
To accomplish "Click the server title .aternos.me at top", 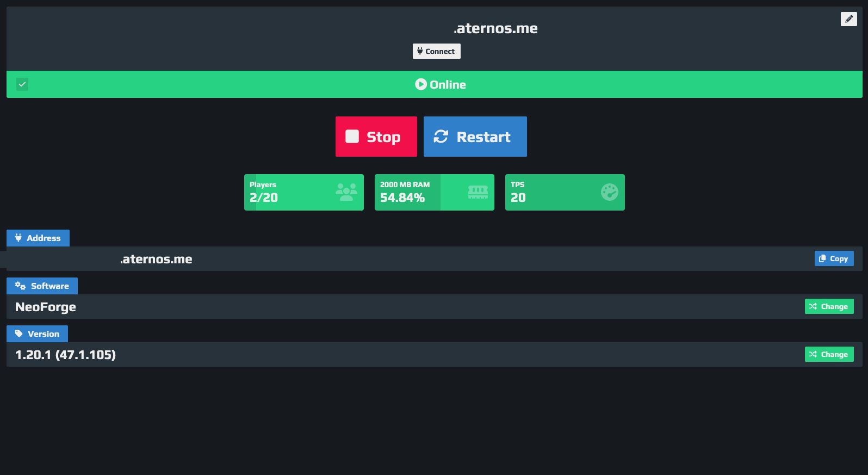I will [x=495, y=28].
